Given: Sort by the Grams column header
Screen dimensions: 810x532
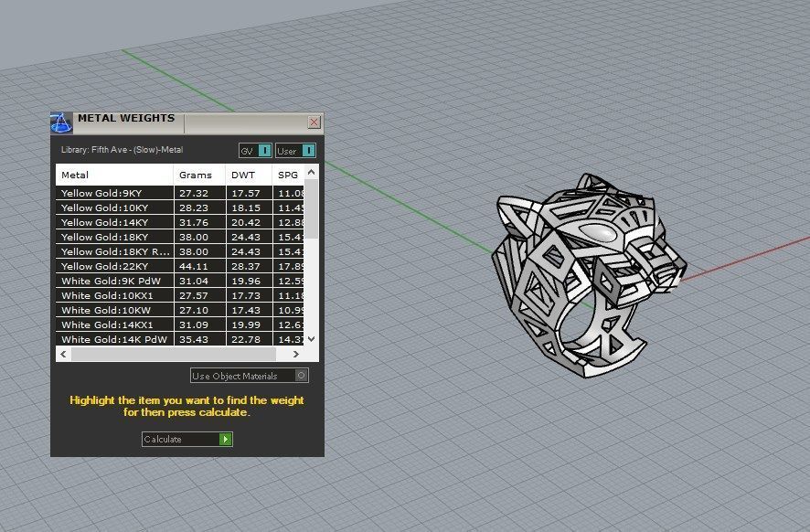Looking at the screenshot, I should pyautogui.click(x=199, y=176).
